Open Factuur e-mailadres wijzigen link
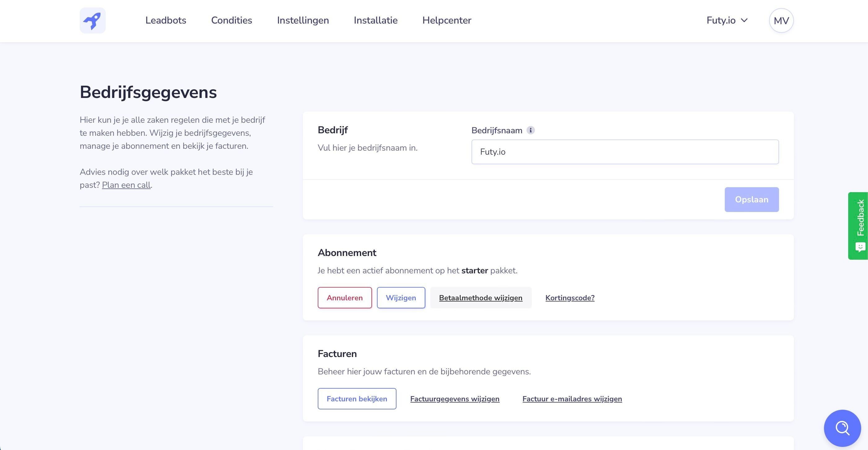Screen dimensions: 868x450 coord(572,399)
